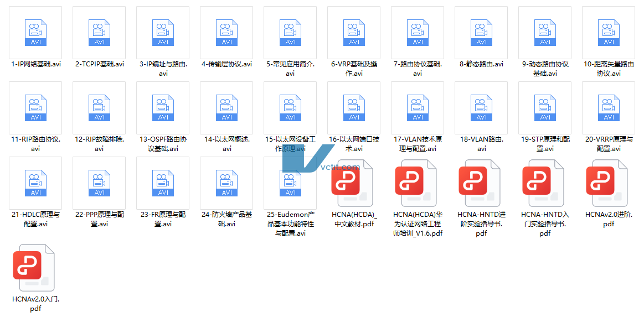Viewport: 644px width, 317px height.
Task: Click the file name 20-VRRP原理与配置.avi
Action: (x=609, y=144)
